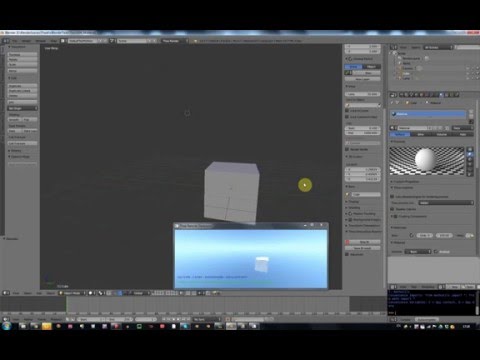Viewport: 480px width, 360px height.
Task: Browse material datablock icon beside name field
Action: coord(393,128)
